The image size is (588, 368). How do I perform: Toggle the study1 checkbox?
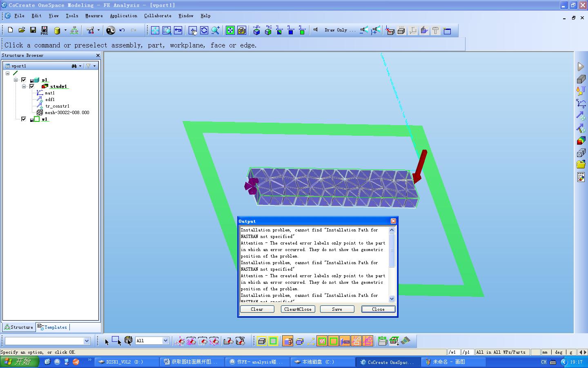32,86
